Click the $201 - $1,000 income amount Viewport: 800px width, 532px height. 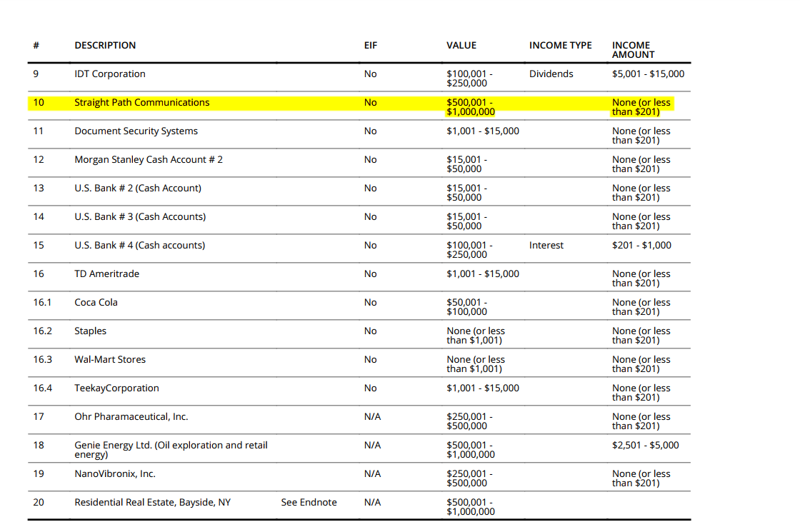[x=641, y=246]
